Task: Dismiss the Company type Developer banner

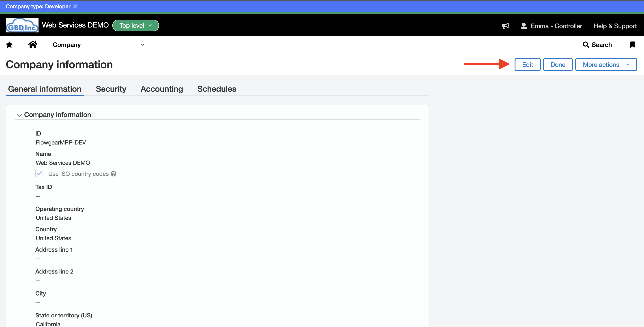Action: [75, 6]
